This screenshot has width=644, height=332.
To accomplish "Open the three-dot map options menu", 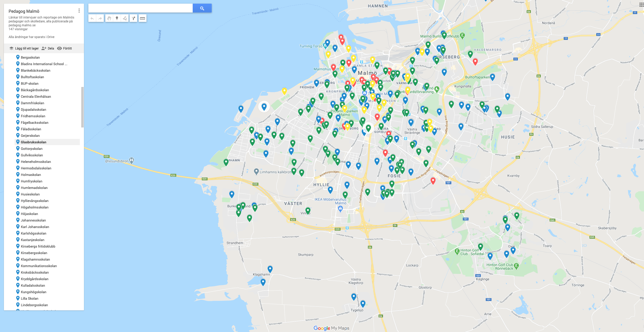I will [x=79, y=11].
